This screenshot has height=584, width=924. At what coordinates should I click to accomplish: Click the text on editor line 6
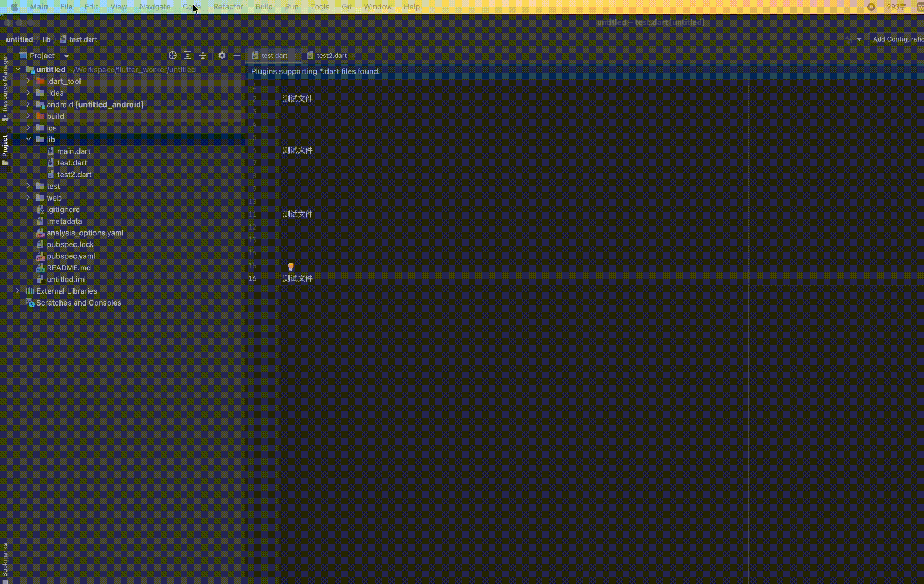pyautogui.click(x=298, y=150)
